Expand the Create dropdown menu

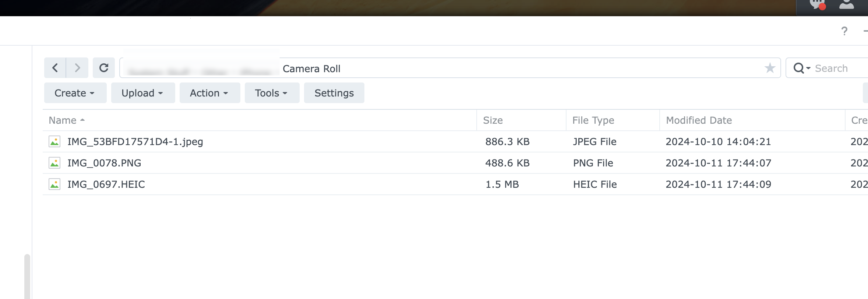(75, 93)
